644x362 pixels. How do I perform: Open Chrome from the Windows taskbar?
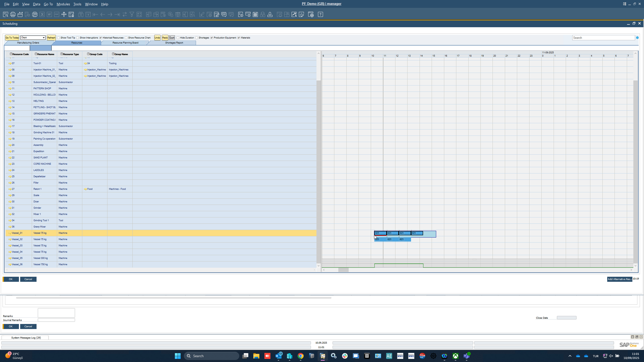click(x=300, y=356)
